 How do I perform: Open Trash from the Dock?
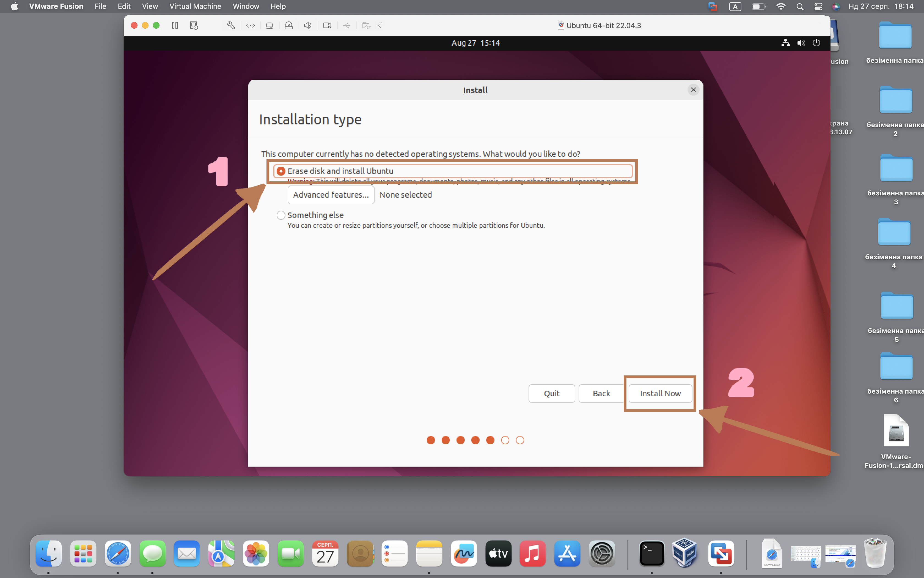pyautogui.click(x=875, y=553)
